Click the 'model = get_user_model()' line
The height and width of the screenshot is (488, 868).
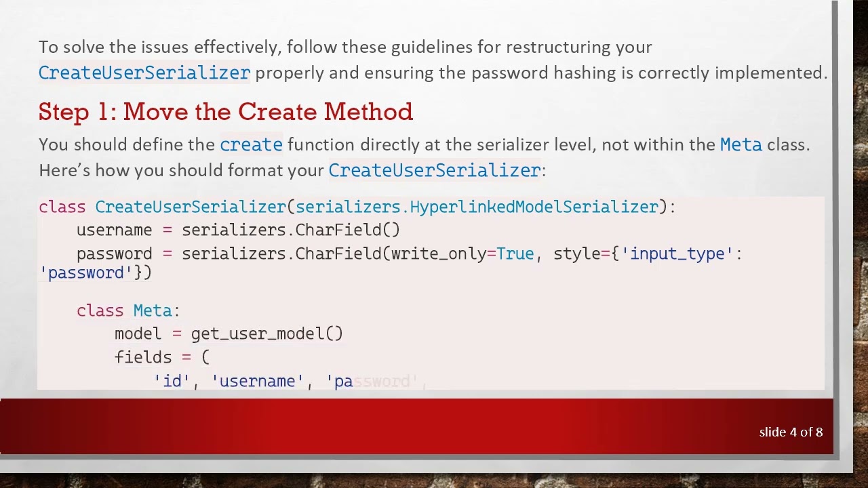(x=229, y=333)
